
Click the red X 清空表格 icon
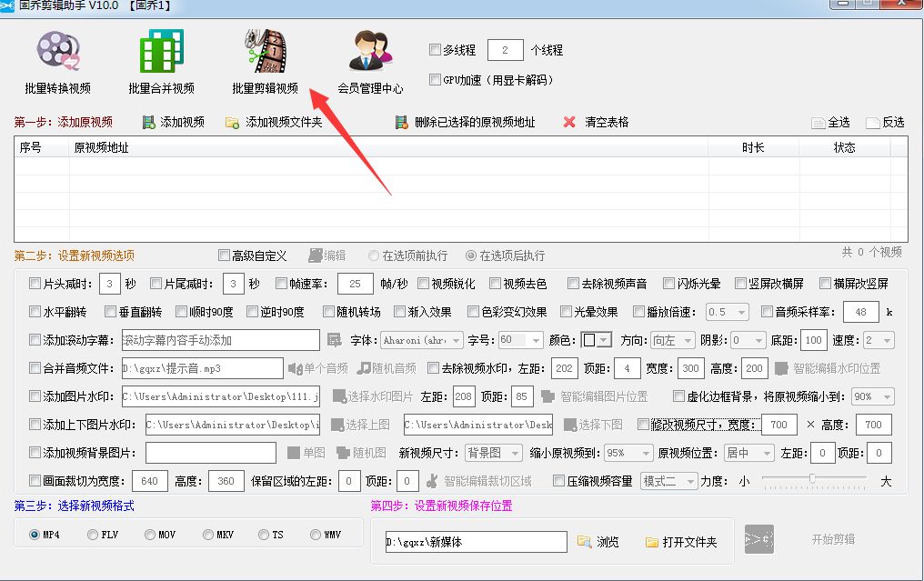[x=569, y=122]
